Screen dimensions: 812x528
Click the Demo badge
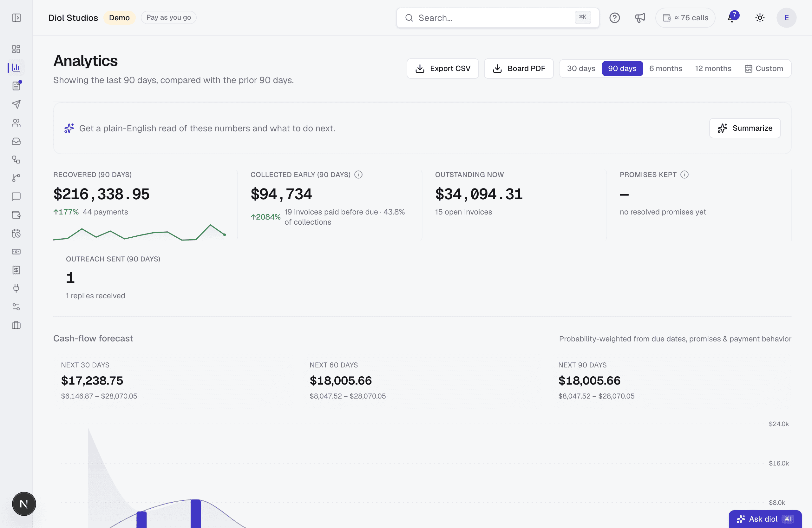pyautogui.click(x=119, y=18)
